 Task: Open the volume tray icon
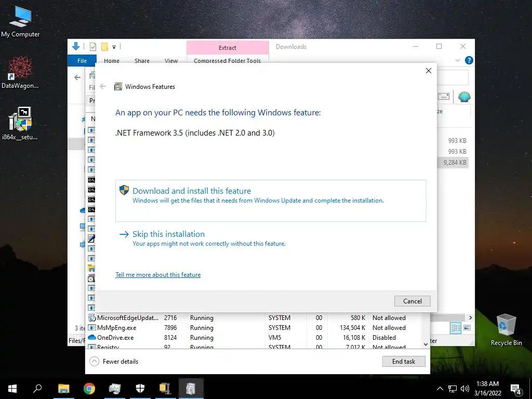465,389
